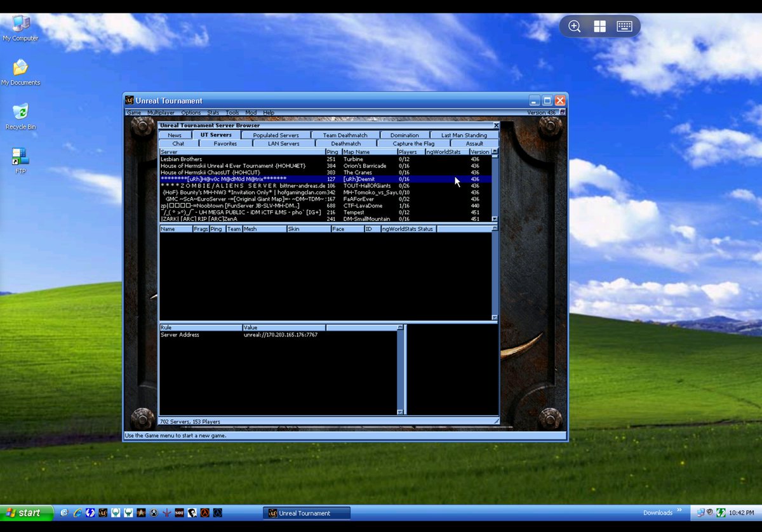
Task: Open the Stats menu
Action: coord(213,112)
